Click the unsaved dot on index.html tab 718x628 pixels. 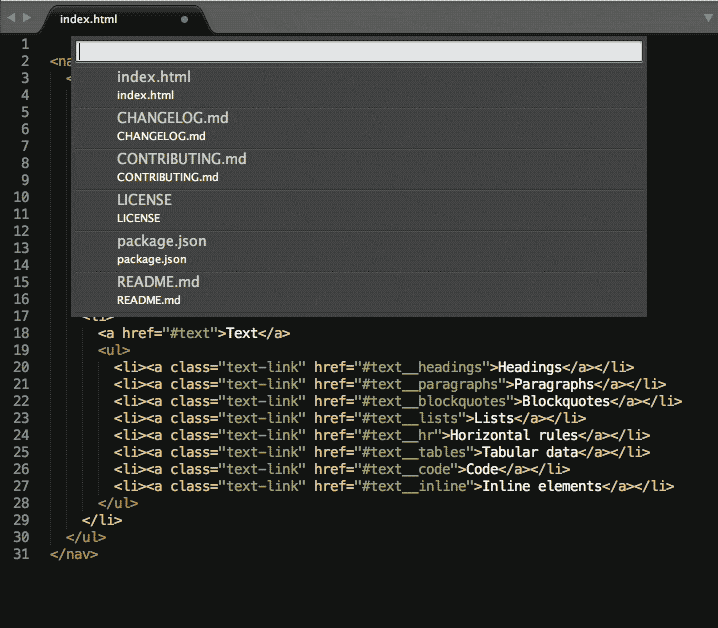(x=184, y=19)
